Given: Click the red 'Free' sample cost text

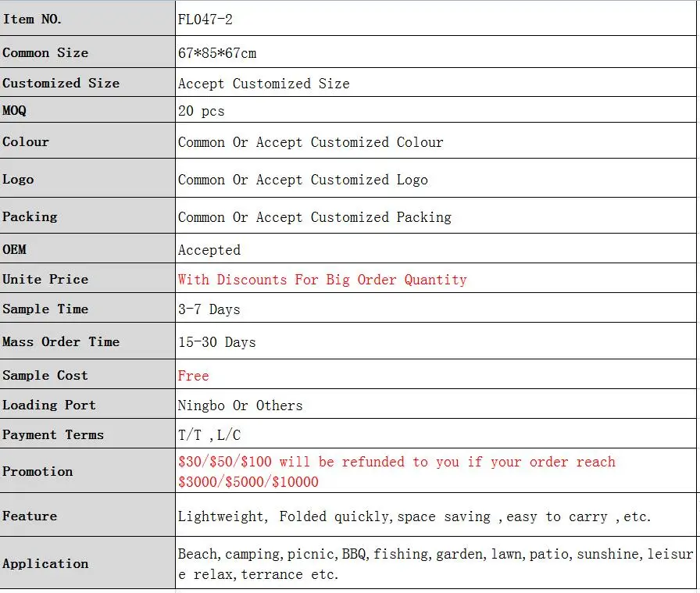Looking at the screenshot, I should coord(194,376).
